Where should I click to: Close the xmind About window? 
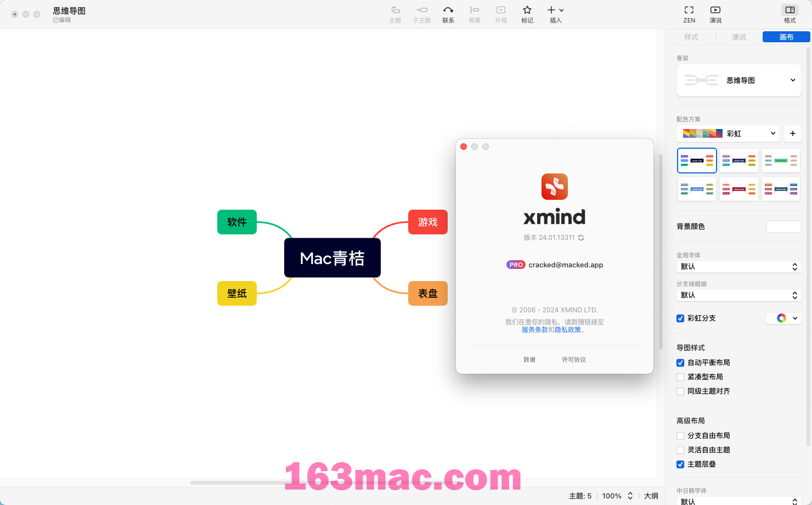click(464, 147)
